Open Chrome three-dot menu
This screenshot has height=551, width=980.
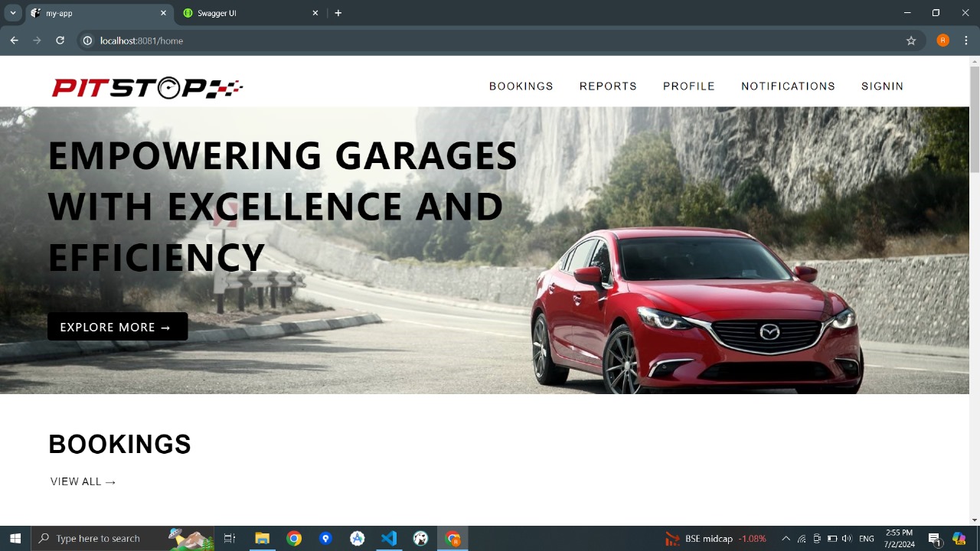click(966, 41)
